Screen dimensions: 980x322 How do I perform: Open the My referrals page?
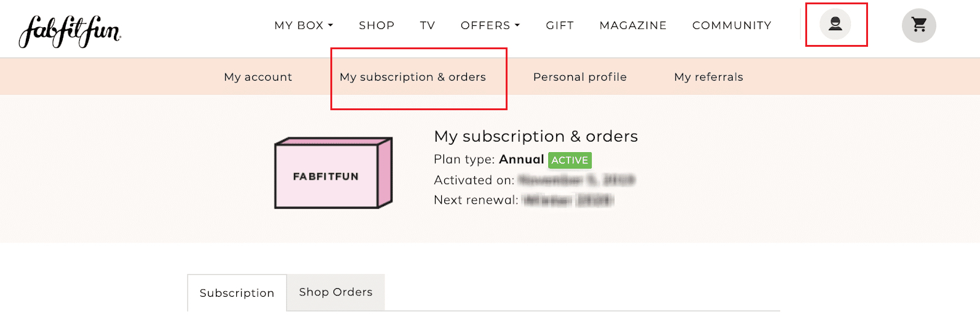(x=708, y=77)
